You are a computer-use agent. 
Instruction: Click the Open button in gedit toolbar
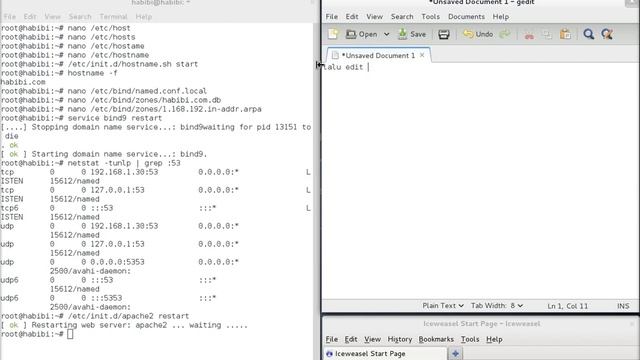[x=362, y=34]
